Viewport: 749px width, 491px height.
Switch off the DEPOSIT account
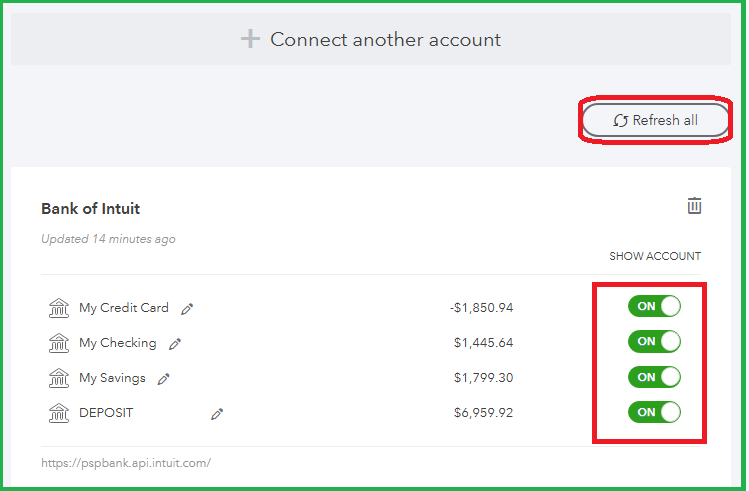[x=654, y=412]
